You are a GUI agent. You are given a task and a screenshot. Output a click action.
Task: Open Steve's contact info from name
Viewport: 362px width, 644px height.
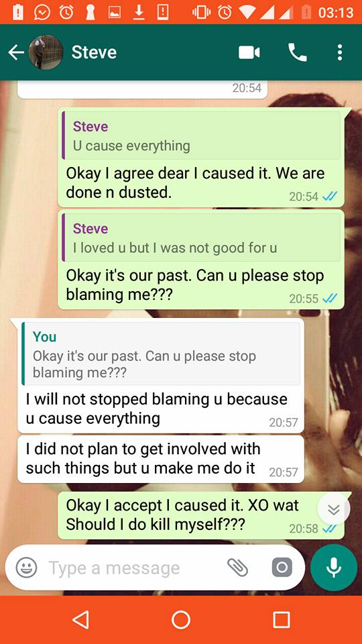coord(94,52)
